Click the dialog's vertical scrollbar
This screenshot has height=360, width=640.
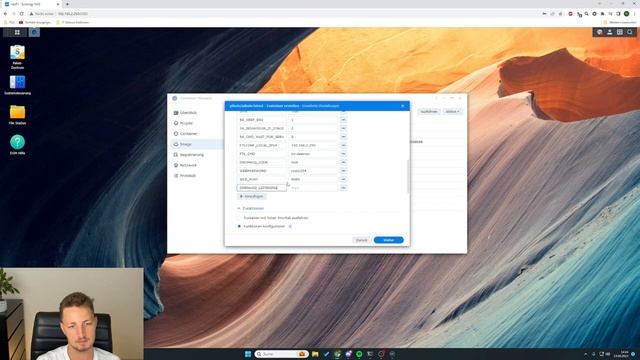tap(408, 176)
